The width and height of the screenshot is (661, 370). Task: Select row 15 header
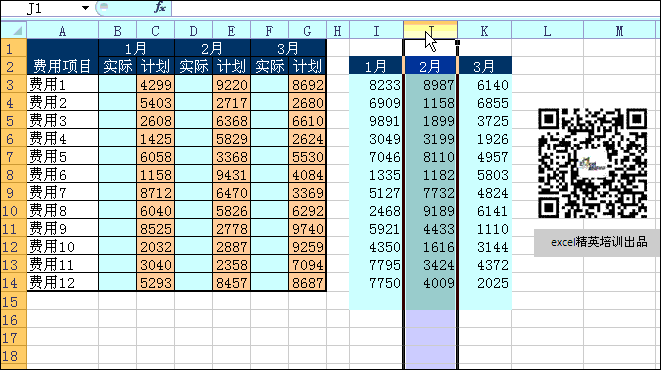13,302
